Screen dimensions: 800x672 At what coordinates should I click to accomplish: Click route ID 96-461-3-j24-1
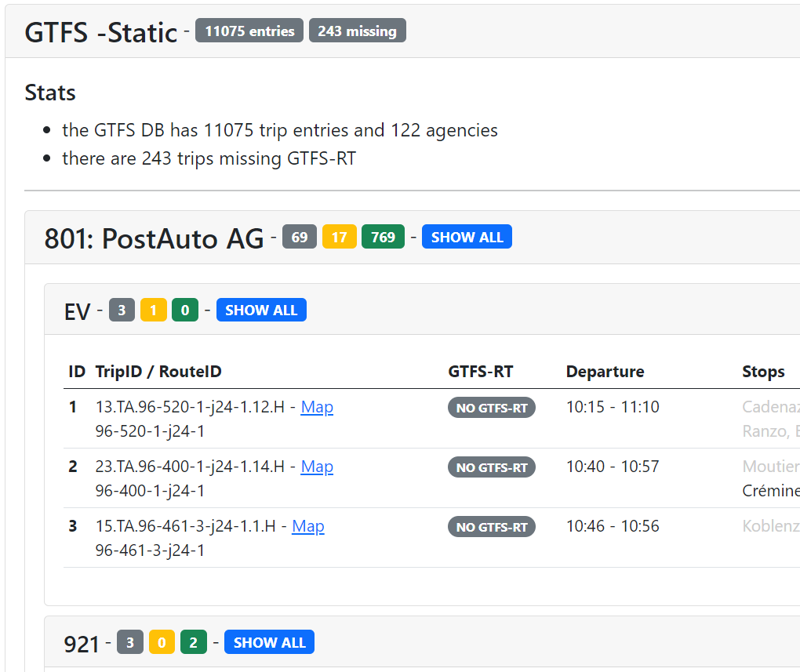150,550
